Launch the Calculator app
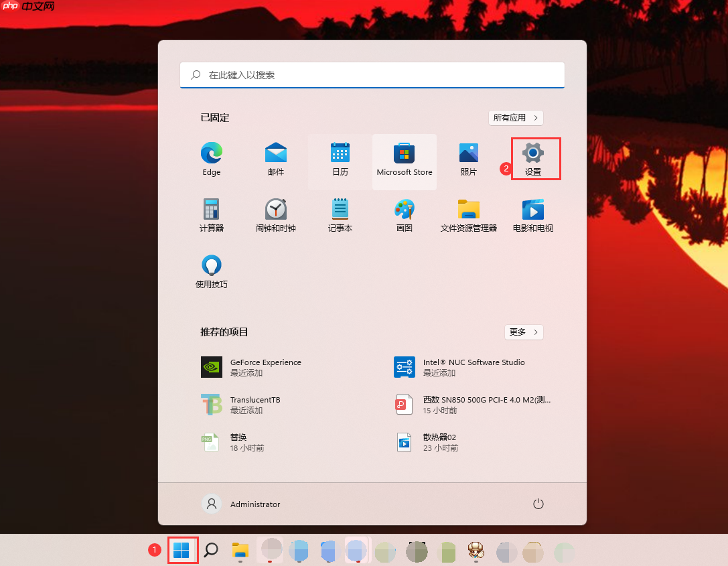The width and height of the screenshot is (728, 566). click(x=211, y=214)
